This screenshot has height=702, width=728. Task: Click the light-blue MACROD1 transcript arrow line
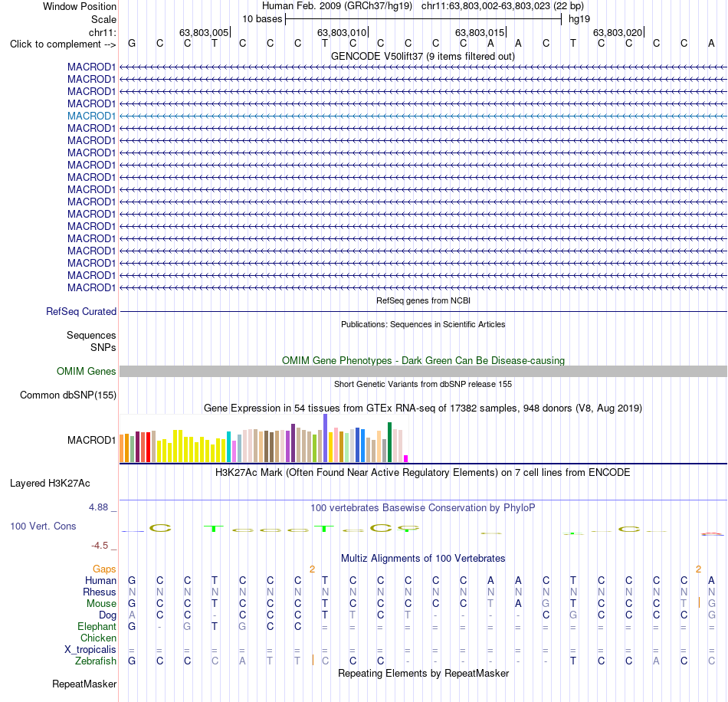pos(423,116)
